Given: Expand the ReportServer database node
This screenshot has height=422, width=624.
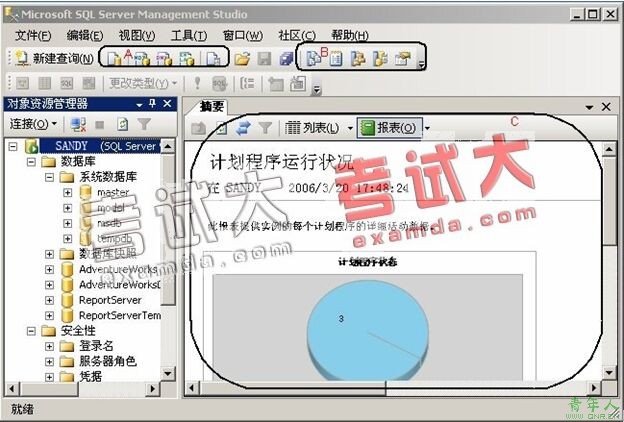Looking at the screenshot, I should point(49,300).
